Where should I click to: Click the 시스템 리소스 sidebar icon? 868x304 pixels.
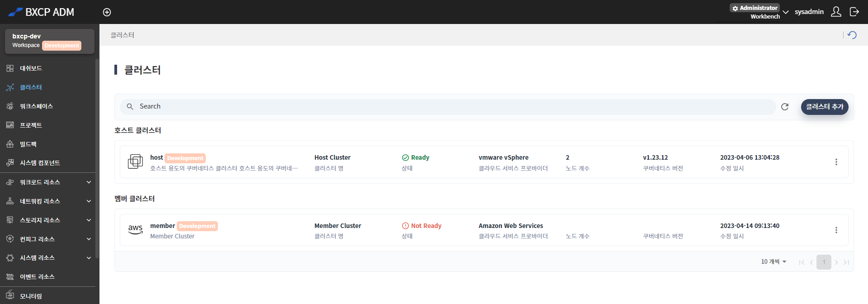click(10, 258)
